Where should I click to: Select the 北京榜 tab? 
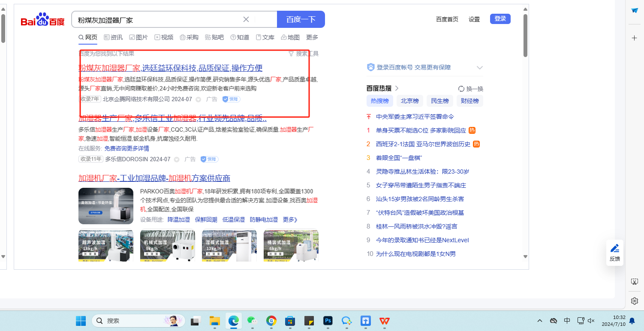(410, 101)
